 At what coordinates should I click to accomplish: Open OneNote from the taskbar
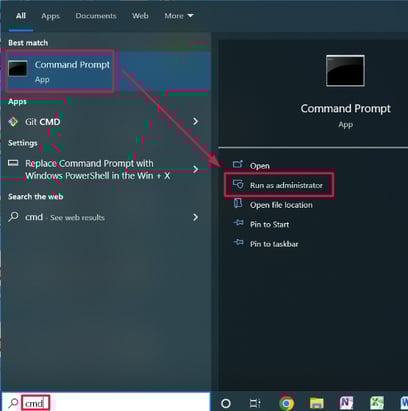(346, 403)
